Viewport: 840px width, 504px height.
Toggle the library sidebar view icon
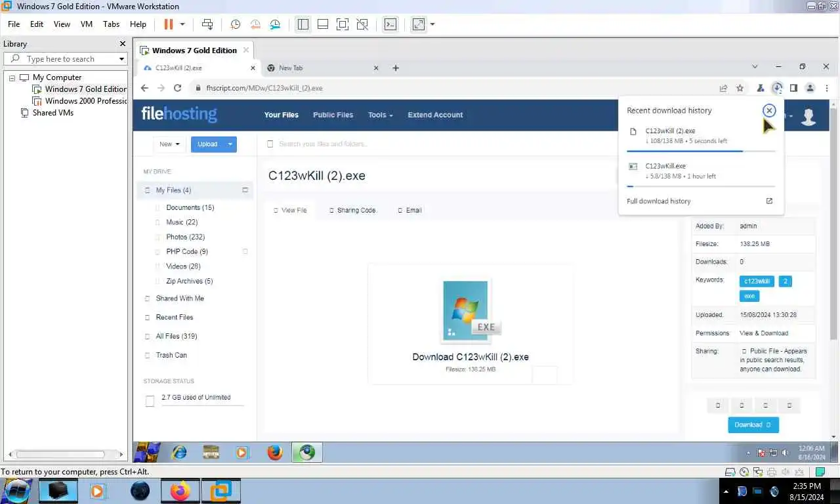[x=303, y=24]
